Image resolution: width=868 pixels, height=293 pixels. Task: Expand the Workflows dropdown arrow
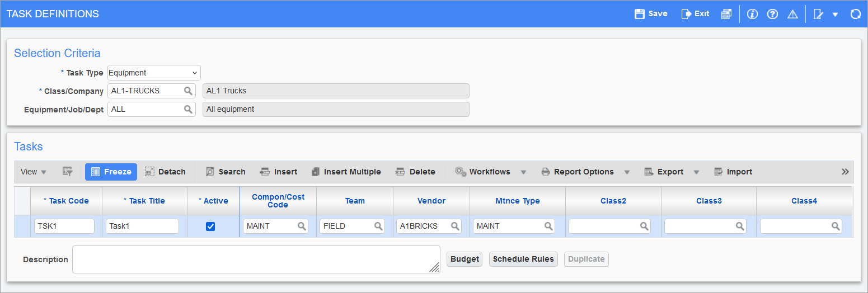(523, 172)
